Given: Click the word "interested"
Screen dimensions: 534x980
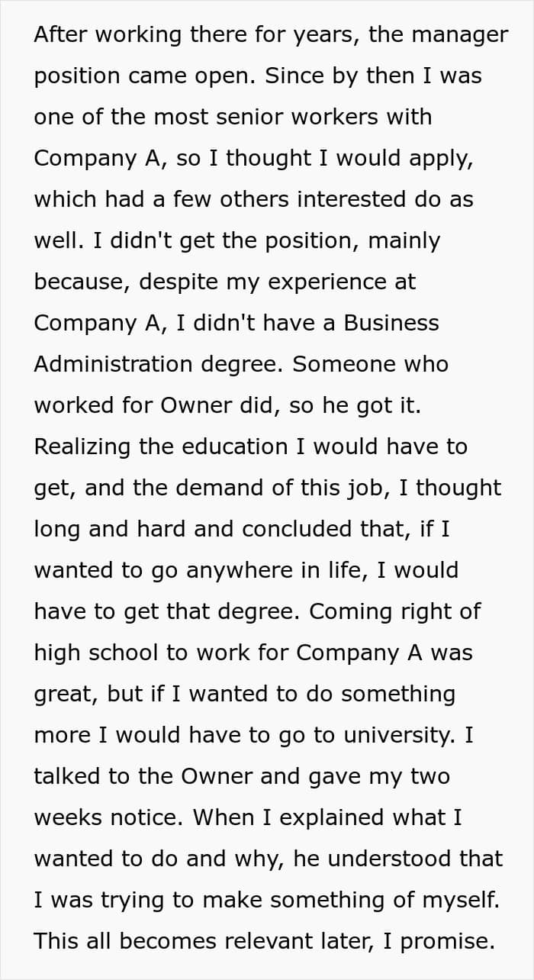Looking at the screenshot, I should 352,199.
